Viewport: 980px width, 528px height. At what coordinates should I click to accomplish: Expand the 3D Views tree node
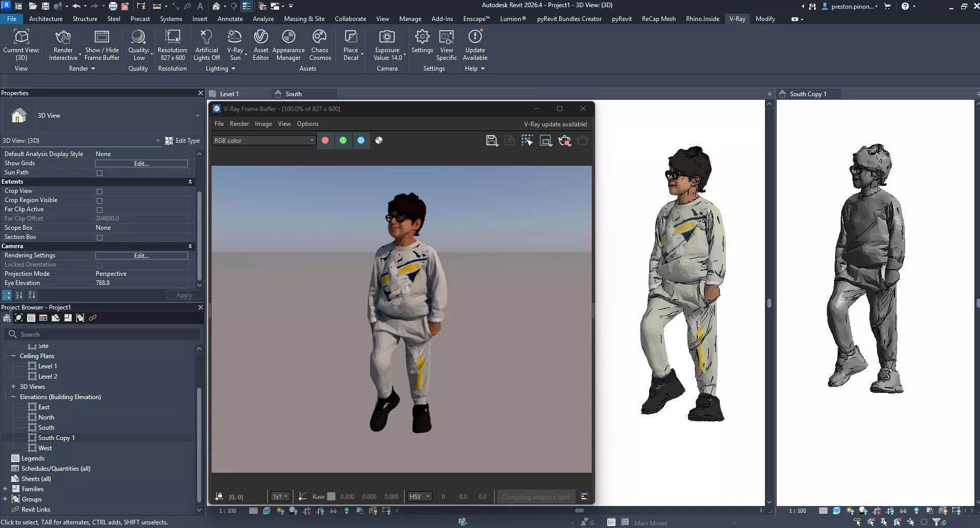13,386
